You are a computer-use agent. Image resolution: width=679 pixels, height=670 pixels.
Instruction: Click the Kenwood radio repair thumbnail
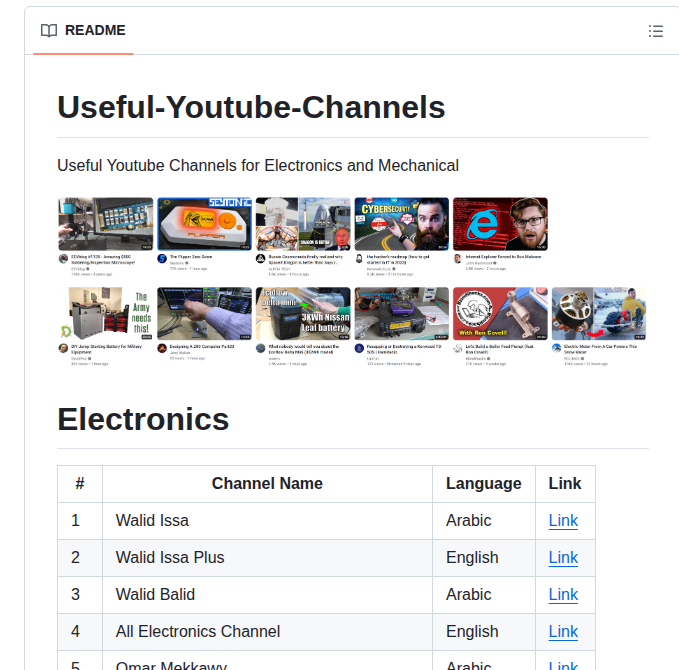(x=402, y=314)
